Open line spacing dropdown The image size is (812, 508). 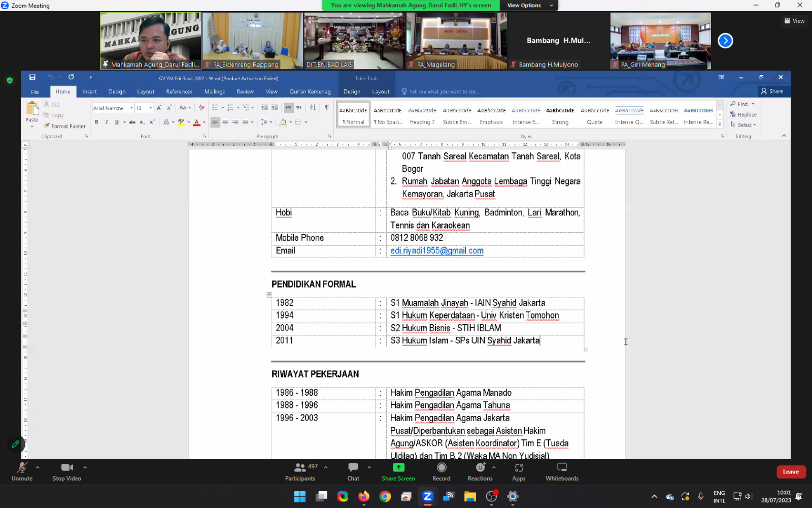266,122
